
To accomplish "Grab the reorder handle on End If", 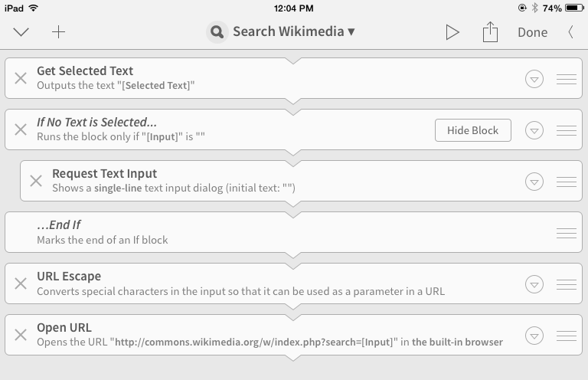I will tap(567, 233).
